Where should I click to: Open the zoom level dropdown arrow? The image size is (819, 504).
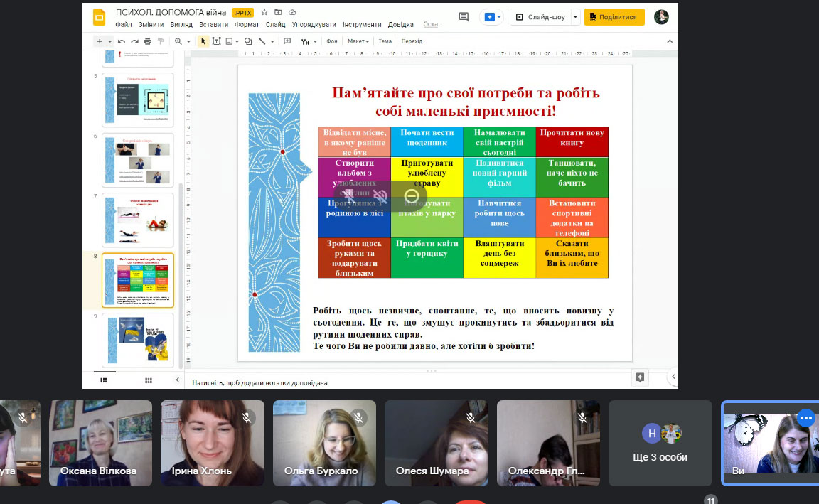[x=188, y=41]
